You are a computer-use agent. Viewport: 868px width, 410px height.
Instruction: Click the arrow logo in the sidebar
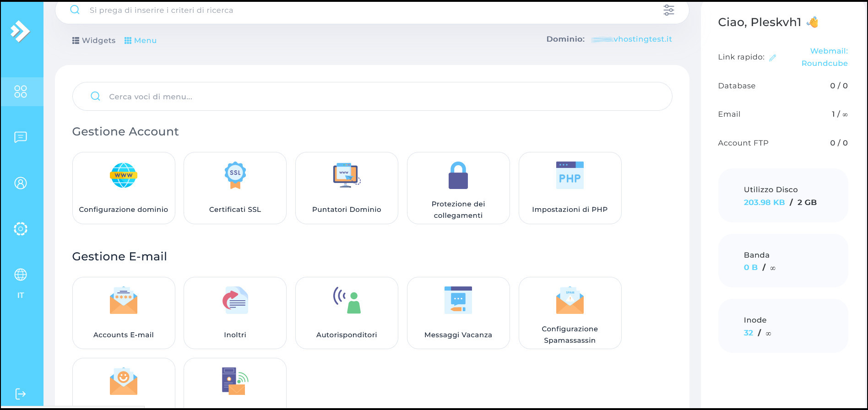[x=20, y=31]
